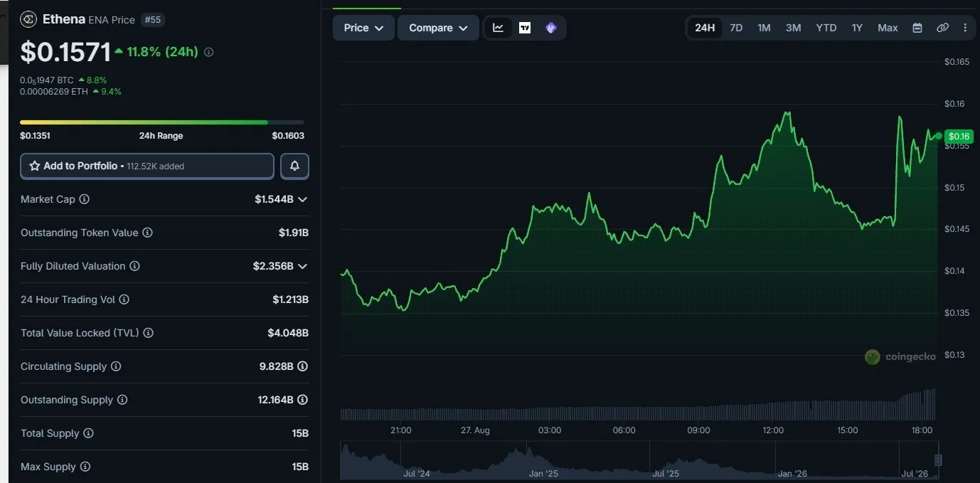Click the price alert bell icon
The height and width of the screenshot is (483, 980).
click(x=294, y=166)
